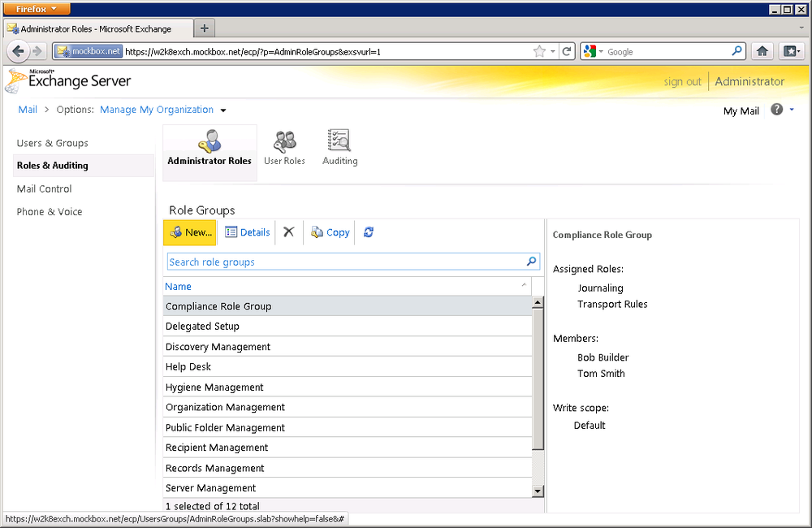
Task: Click Manage My Organization link
Action: pos(157,110)
